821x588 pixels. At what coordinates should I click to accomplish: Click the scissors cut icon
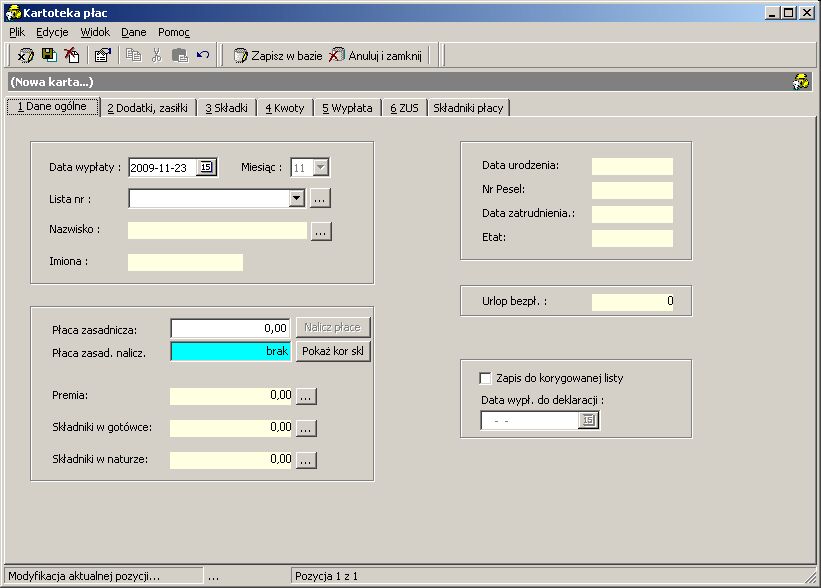(157, 55)
